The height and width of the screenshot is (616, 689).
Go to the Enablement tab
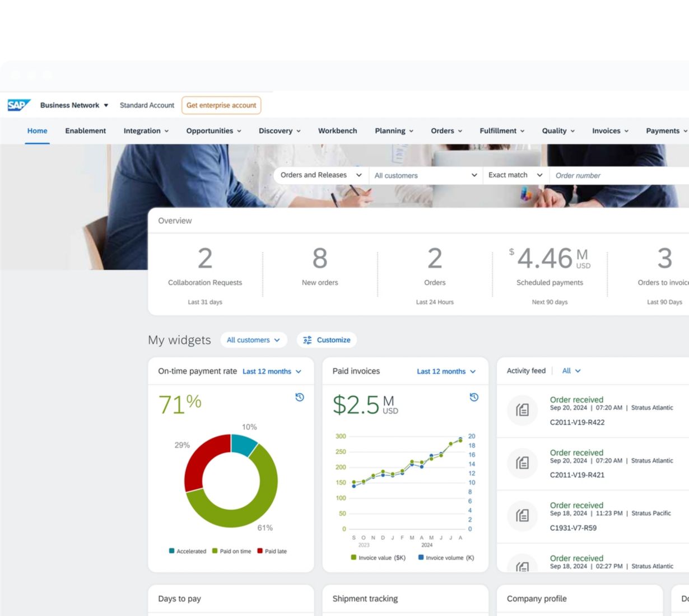(85, 131)
